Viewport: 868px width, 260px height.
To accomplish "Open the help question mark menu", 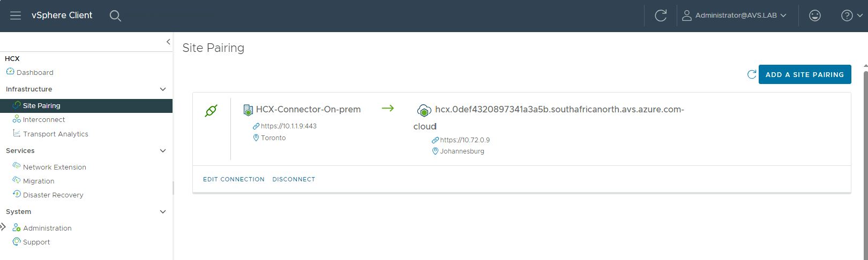I will coord(851,16).
